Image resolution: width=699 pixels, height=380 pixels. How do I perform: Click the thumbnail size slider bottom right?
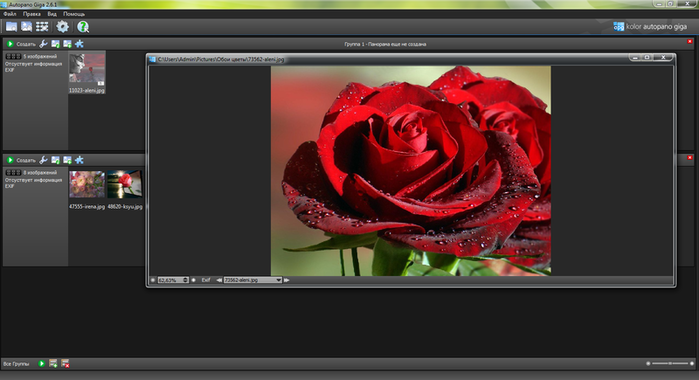(x=670, y=363)
